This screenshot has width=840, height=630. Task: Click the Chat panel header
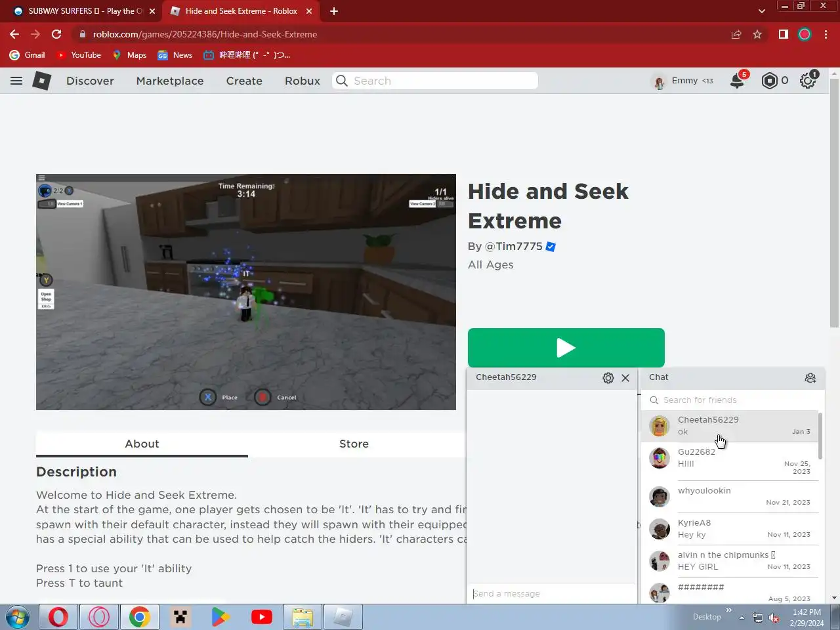click(x=732, y=377)
